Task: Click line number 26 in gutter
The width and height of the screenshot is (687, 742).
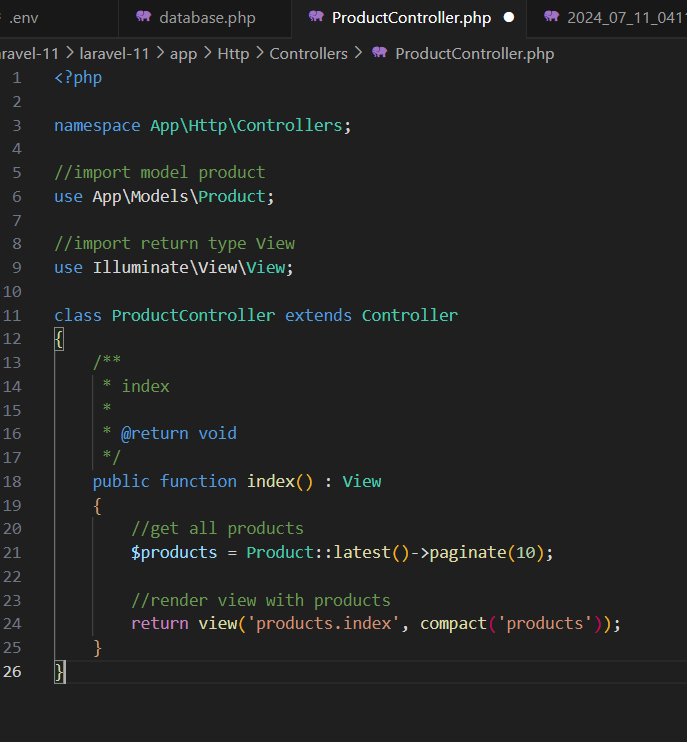Action: [x=12, y=671]
